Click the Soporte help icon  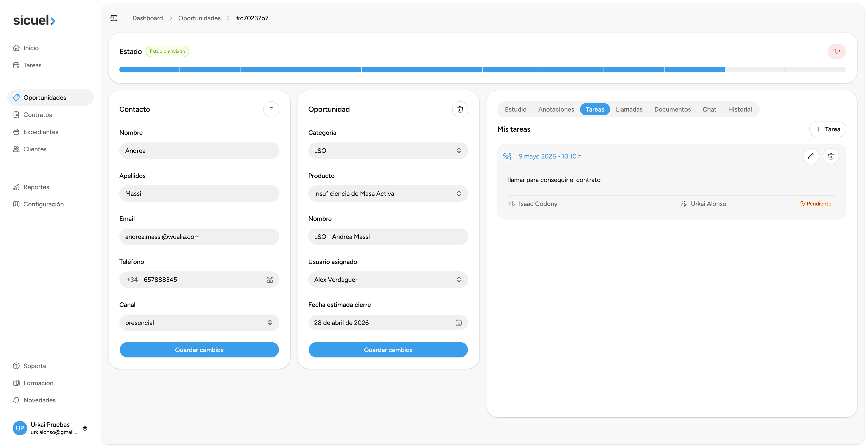click(x=16, y=366)
